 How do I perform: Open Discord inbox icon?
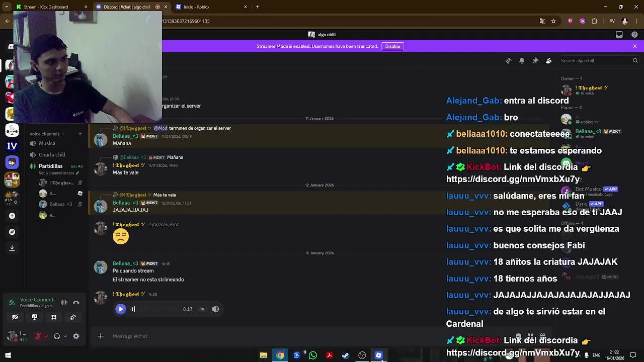coord(619,35)
